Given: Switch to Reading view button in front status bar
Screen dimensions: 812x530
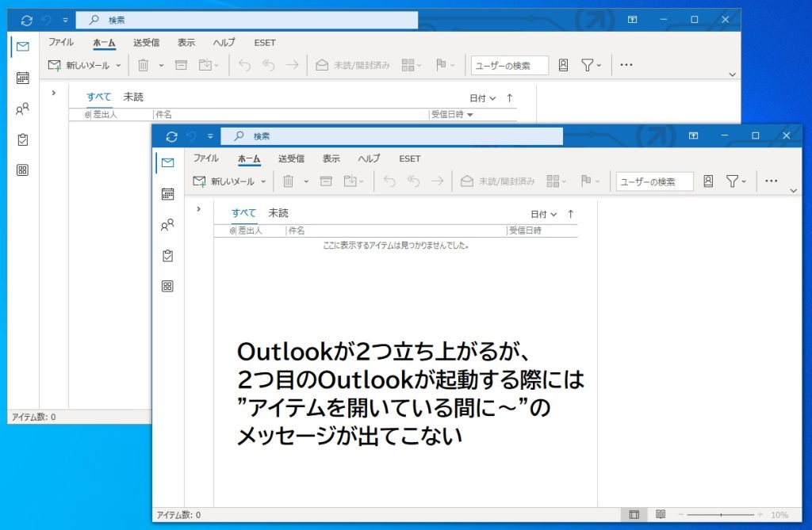Looking at the screenshot, I should (x=661, y=514).
